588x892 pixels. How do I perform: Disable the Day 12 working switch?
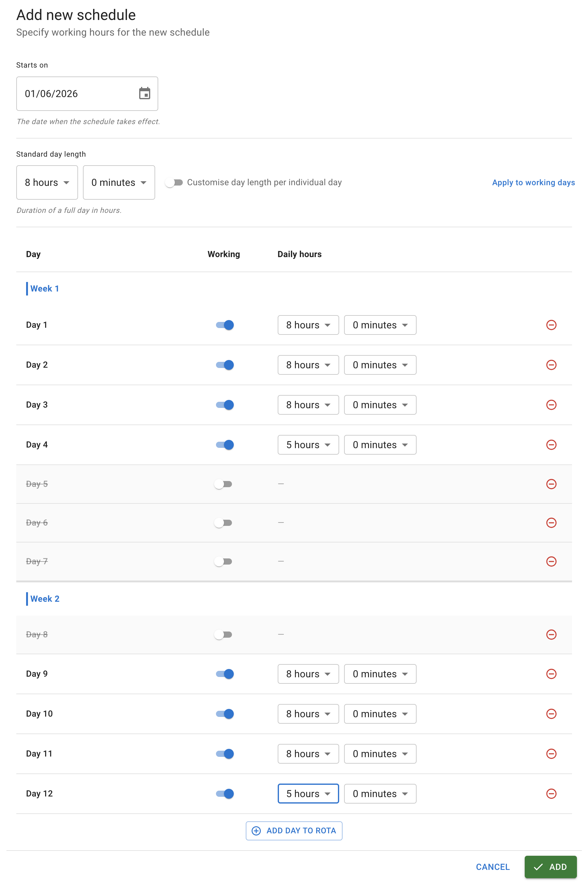coord(225,793)
